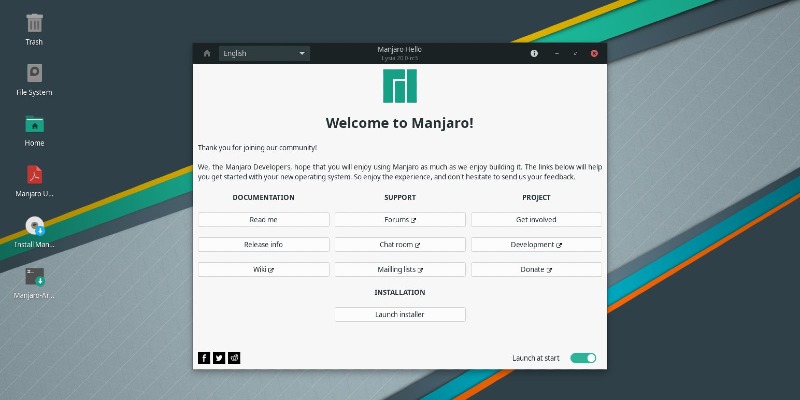This screenshot has width=800, height=400.
Task: Click the Manjaro Hello window title
Action: [399, 49]
